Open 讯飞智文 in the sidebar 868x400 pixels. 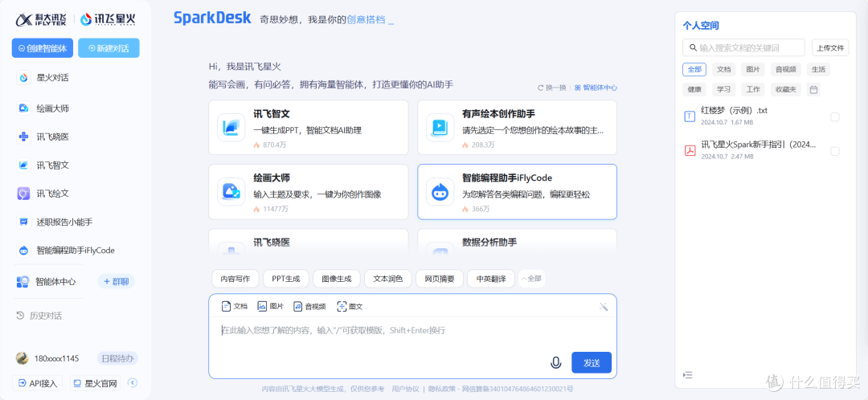click(x=44, y=165)
